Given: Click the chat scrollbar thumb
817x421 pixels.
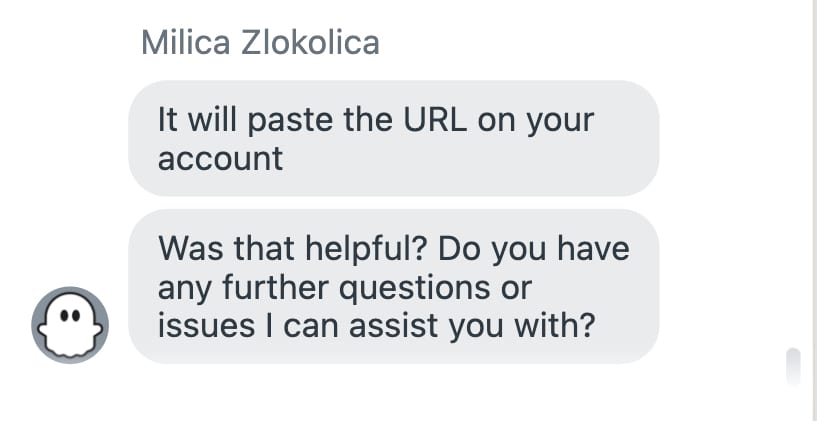Looking at the screenshot, I should click(x=793, y=366).
